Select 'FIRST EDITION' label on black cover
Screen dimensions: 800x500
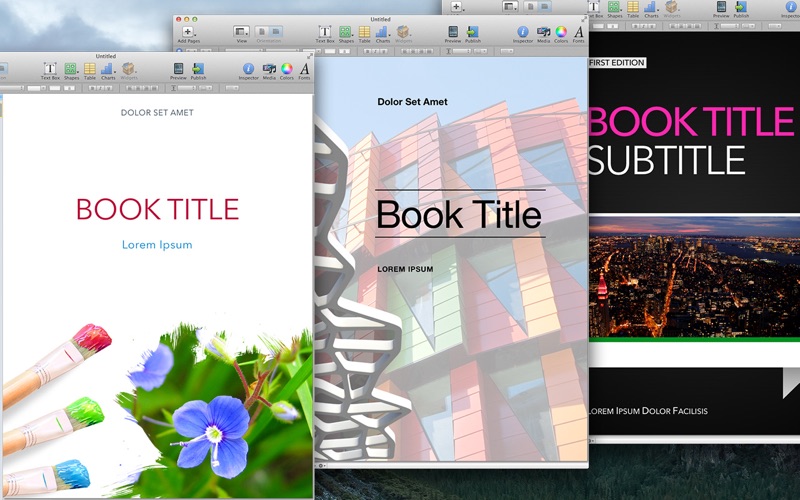pos(617,63)
